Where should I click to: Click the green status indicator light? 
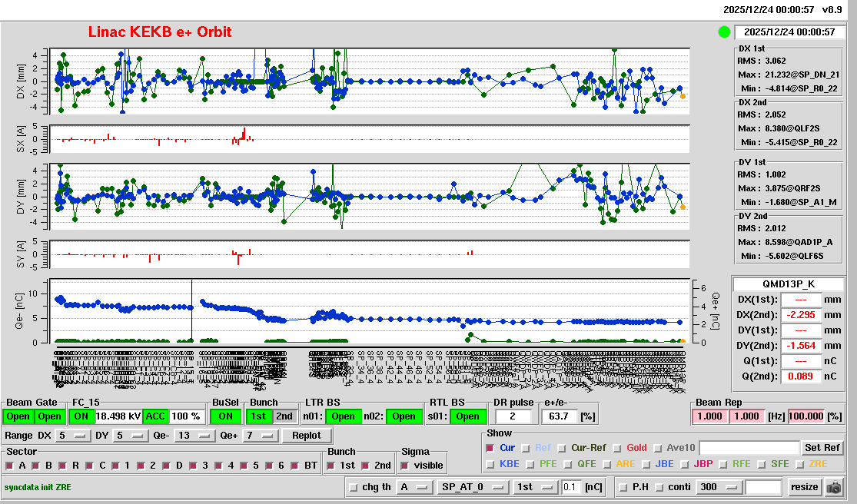[723, 32]
